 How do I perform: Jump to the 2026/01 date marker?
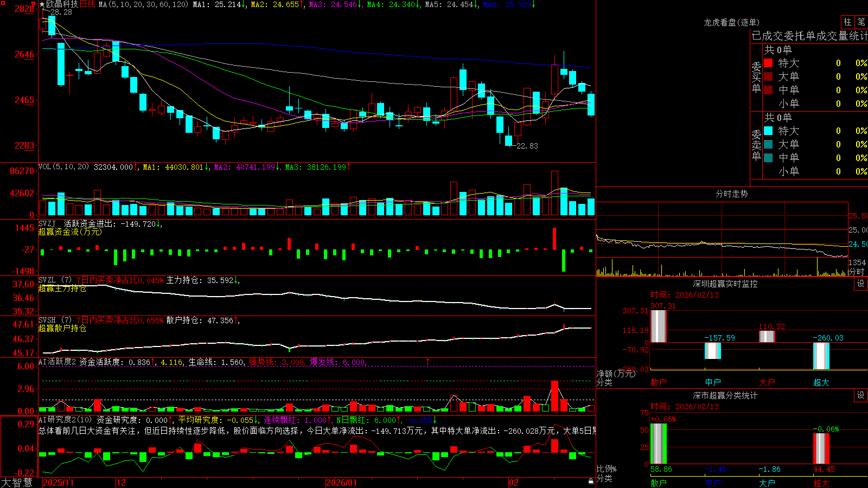[342, 483]
